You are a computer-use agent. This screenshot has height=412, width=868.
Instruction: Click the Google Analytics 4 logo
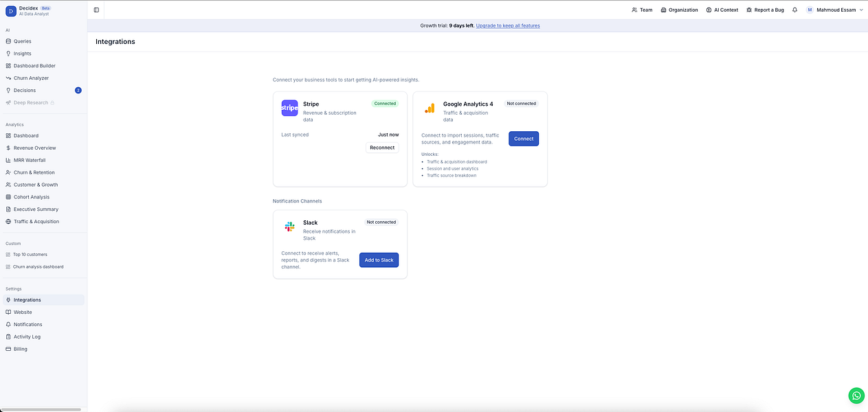[x=430, y=108]
